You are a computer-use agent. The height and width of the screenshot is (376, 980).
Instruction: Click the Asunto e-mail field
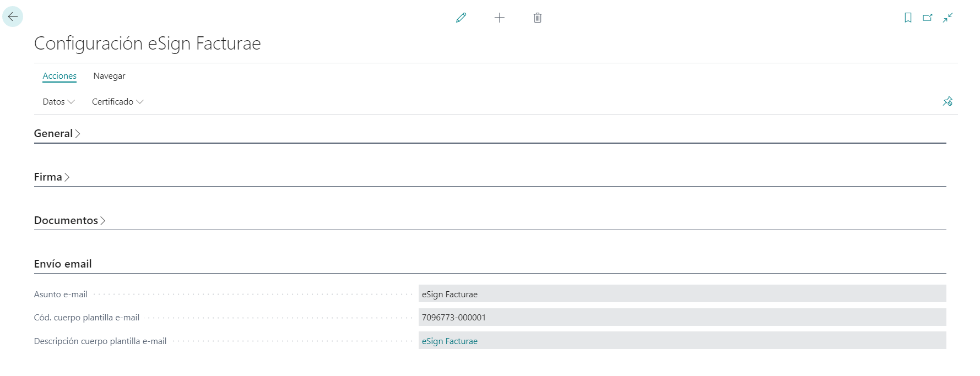point(682,294)
